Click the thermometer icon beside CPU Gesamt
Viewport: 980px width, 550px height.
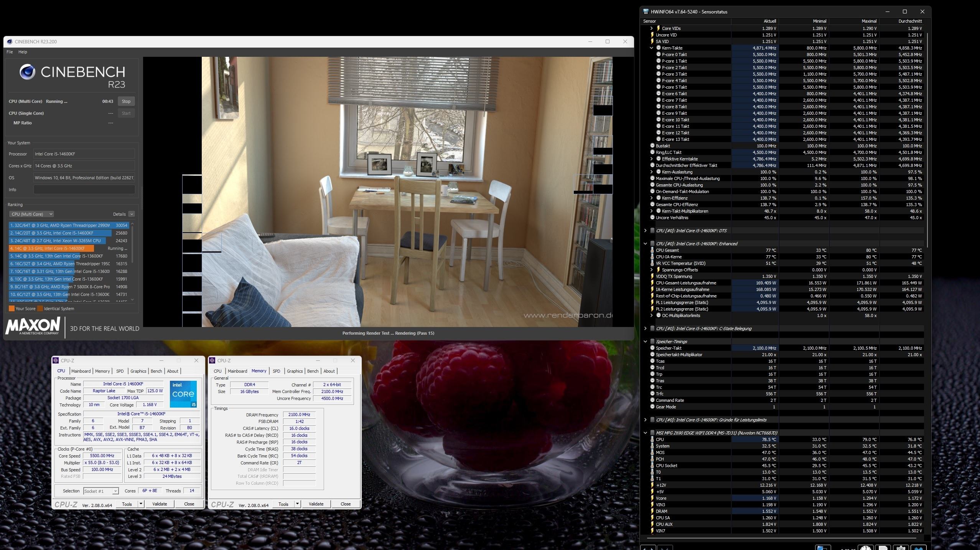[652, 250]
